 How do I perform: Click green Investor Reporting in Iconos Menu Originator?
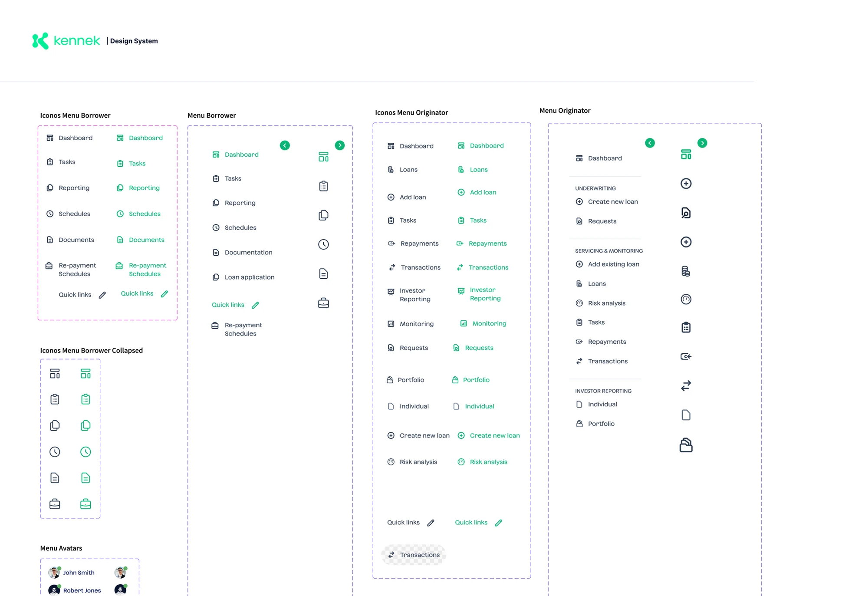click(x=479, y=294)
